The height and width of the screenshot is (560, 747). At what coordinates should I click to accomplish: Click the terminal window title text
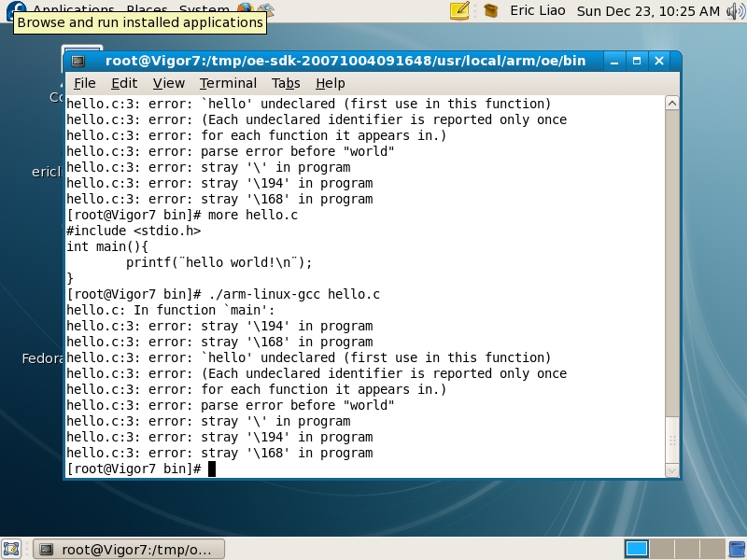pos(345,61)
